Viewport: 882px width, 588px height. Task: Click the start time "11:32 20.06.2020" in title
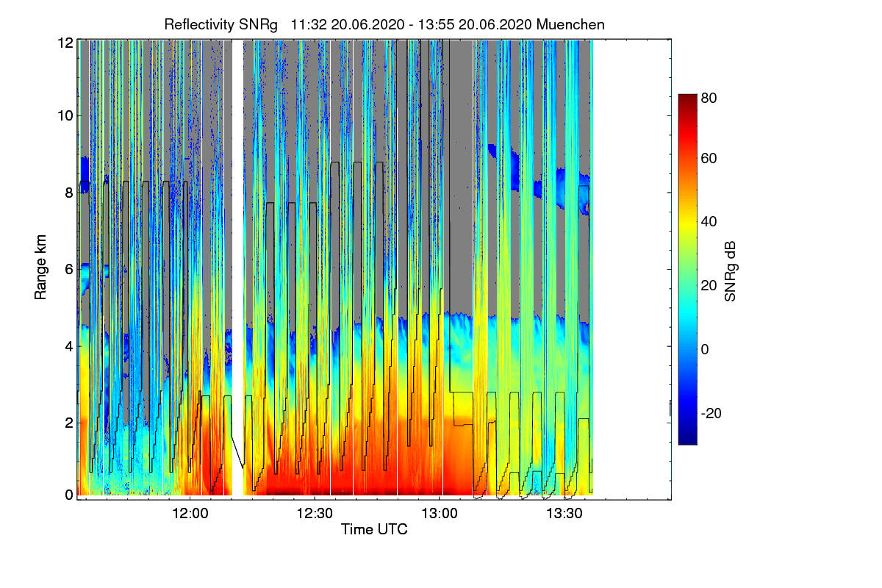tap(348, 24)
